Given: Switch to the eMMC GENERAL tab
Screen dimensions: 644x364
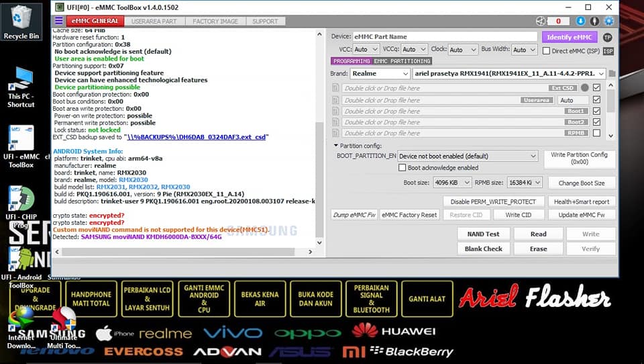Looking at the screenshot, I should pos(95,21).
